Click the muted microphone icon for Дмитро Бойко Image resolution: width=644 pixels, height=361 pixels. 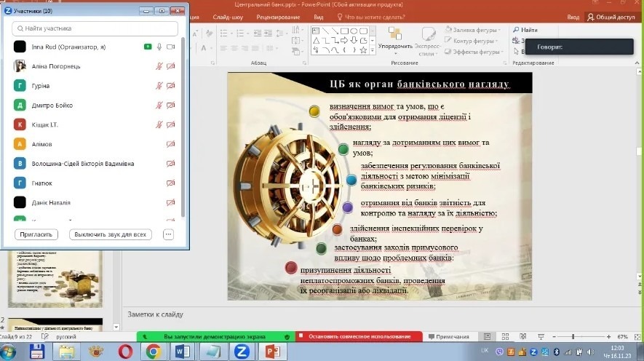pos(159,106)
